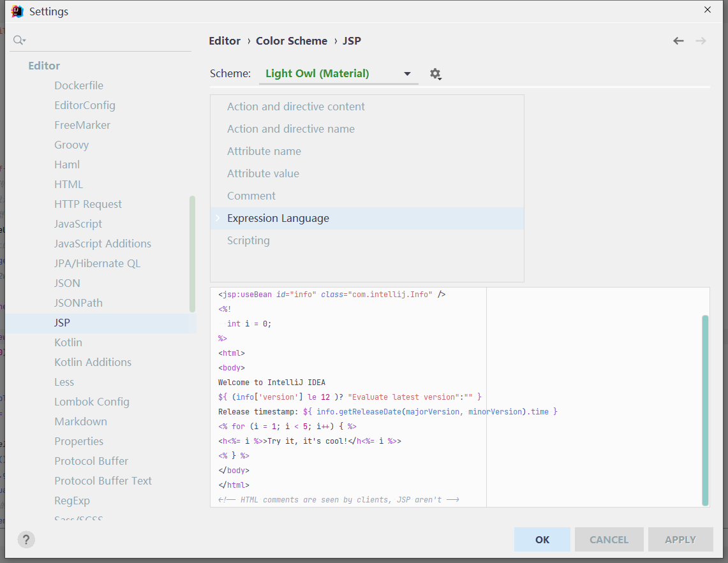728x563 pixels.
Task: Click the search magnifier icon
Action: coord(19,40)
